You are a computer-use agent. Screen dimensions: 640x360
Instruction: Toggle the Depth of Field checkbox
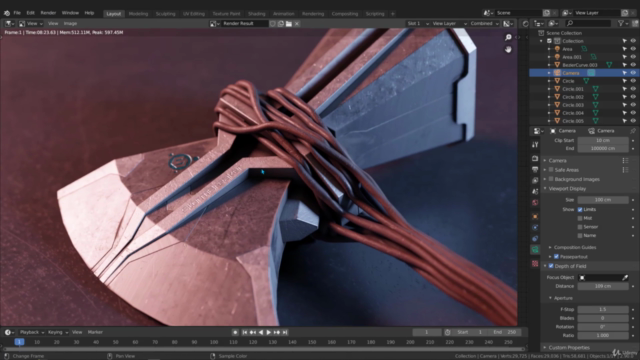point(551,266)
